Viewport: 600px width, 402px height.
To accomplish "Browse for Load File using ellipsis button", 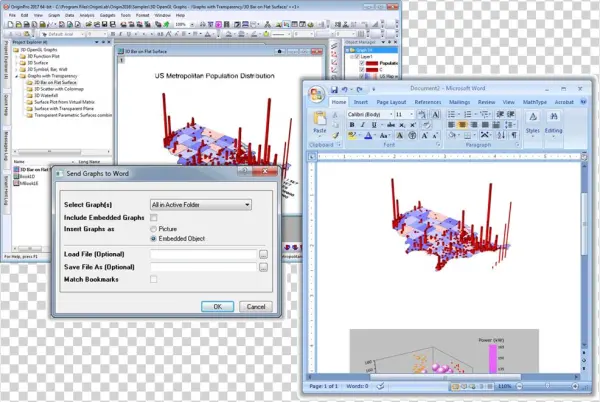I will 263,256.
